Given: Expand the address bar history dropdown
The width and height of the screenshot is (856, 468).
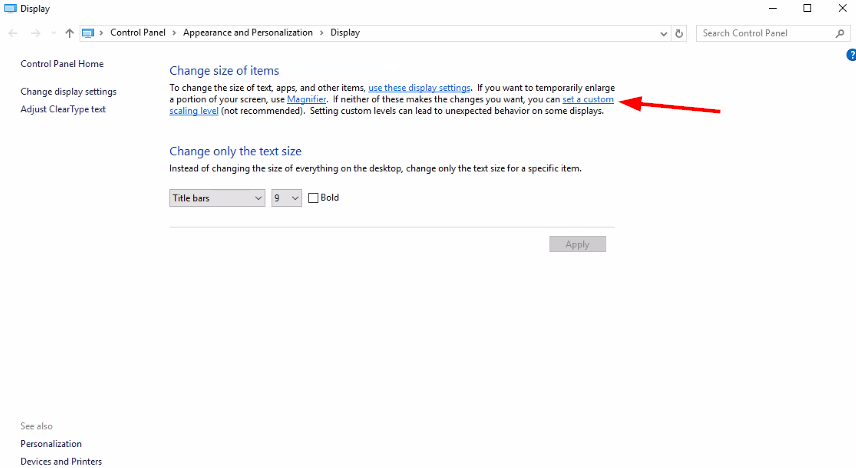Looking at the screenshot, I should coord(665,33).
